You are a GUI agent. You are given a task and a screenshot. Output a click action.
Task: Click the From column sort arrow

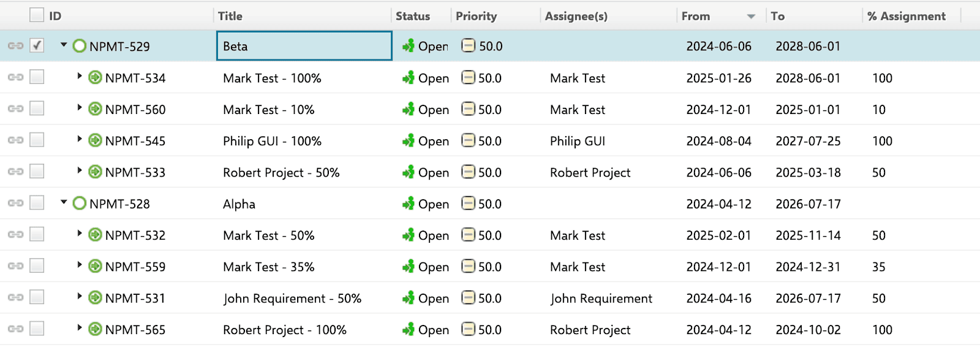(x=751, y=17)
